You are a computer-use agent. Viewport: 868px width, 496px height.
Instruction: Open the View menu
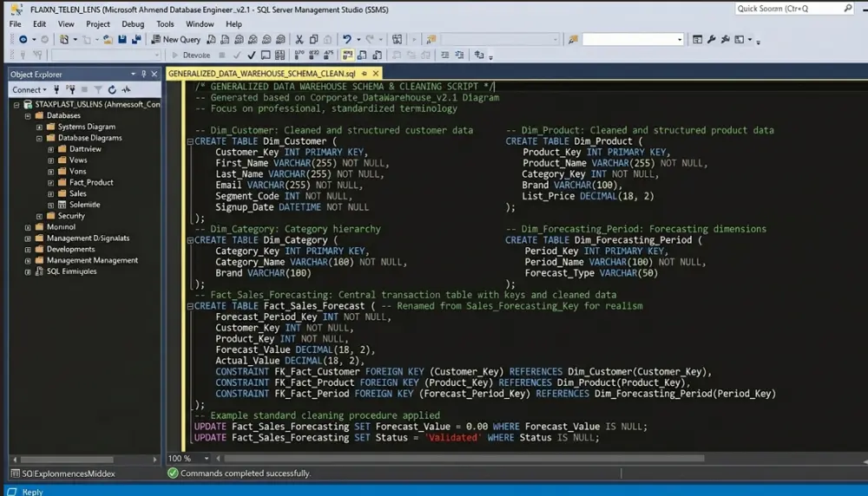click(66, 23)
